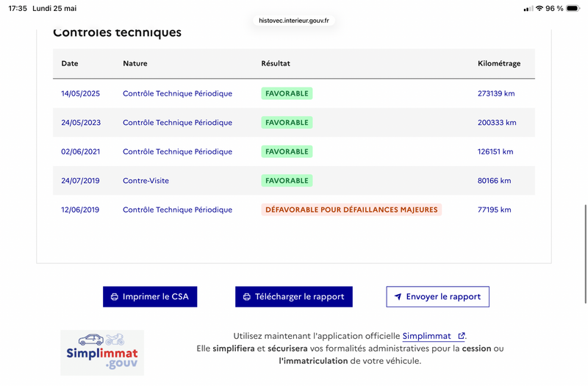Viewport: 588px width, 386px height.
Task: Click the paper plane icon in Envoyer le rapport
Action: click(398, 297)
